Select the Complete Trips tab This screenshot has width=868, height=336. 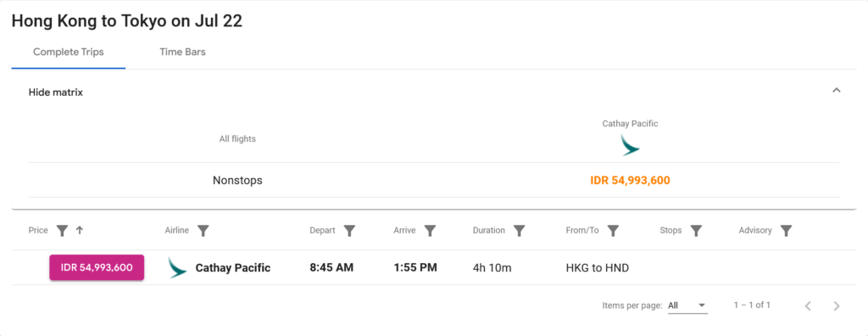(69, 52)
